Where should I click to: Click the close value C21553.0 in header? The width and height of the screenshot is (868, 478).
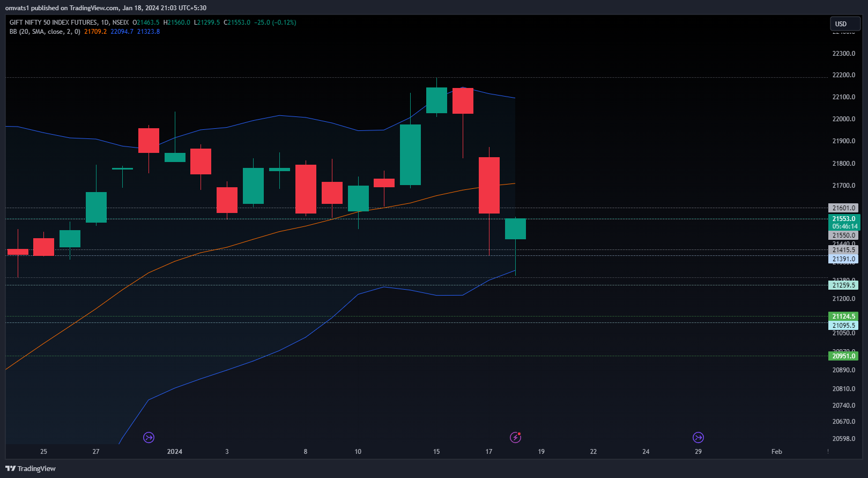(x=237, y=23)
